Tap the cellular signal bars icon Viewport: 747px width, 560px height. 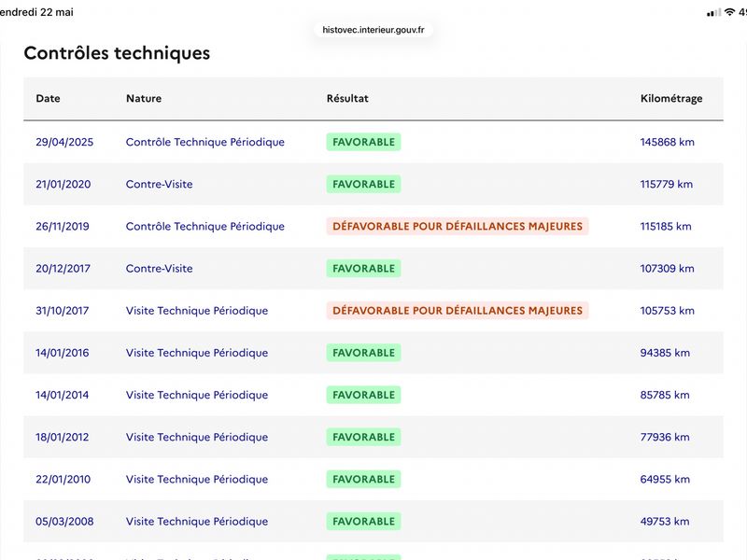pos(713,13)
